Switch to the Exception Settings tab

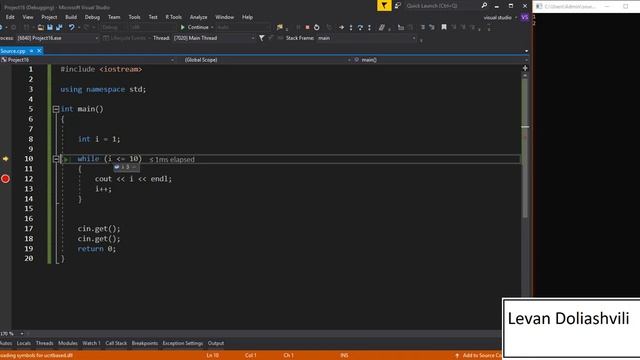pyautogui.click(x=183, y=343)
